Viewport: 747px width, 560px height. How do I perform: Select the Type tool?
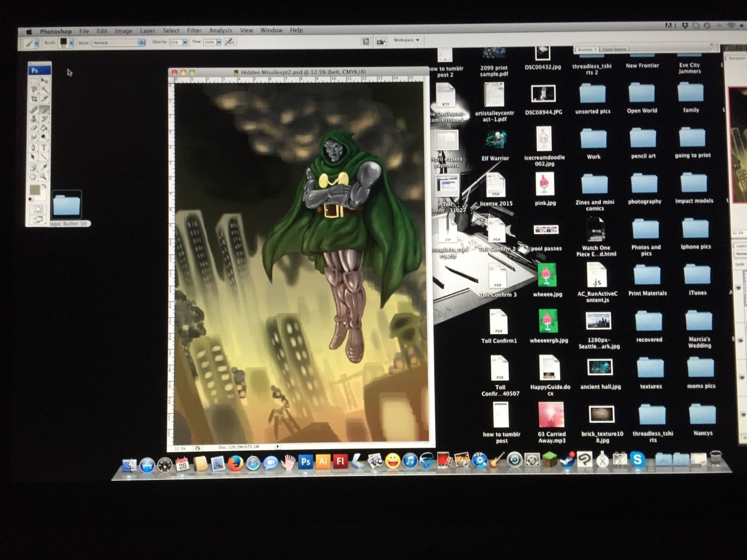point(44,148)
